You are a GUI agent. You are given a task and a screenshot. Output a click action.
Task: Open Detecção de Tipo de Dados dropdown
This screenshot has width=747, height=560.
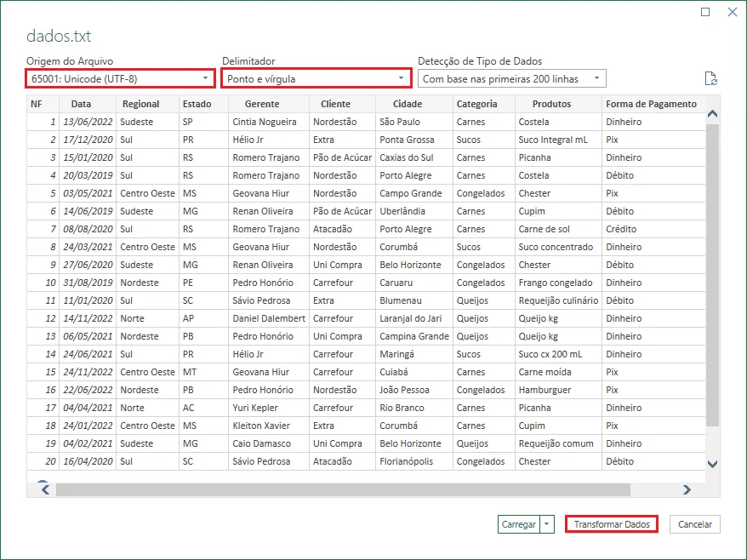(511, 78)
